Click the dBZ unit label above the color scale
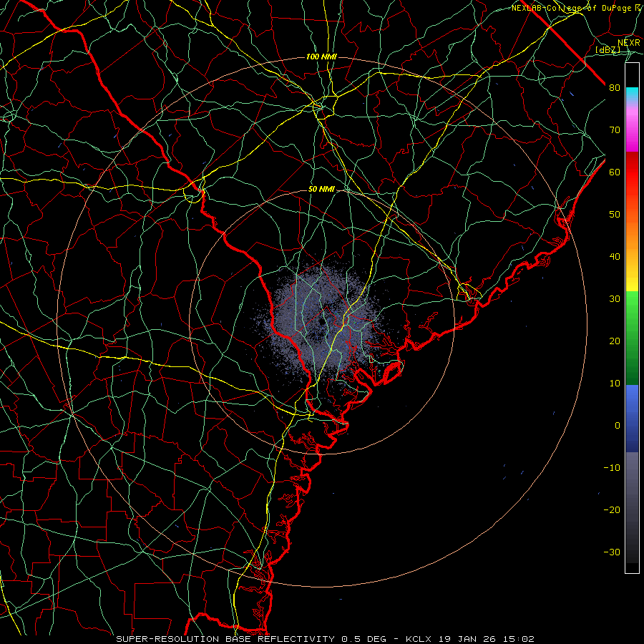 tap(608, 49)
